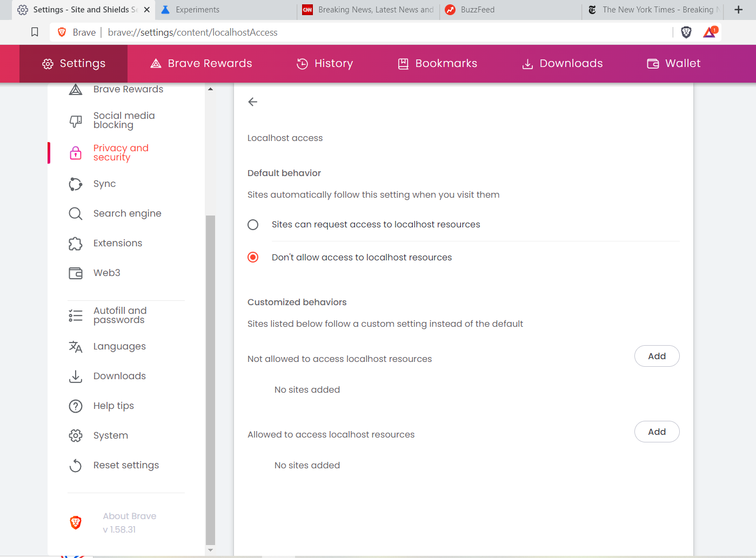Open Help tips via question mark icon
Viewport: 756px width, 558px height.
76,406
